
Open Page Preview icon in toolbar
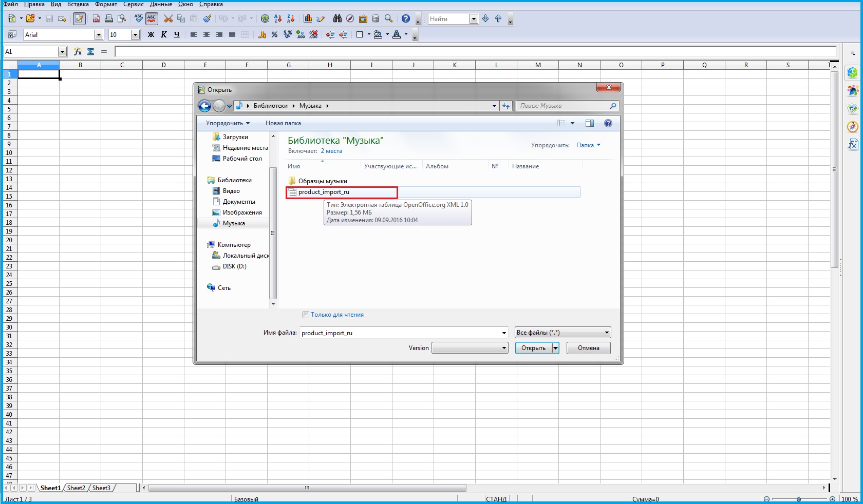(x=122, y=19)
